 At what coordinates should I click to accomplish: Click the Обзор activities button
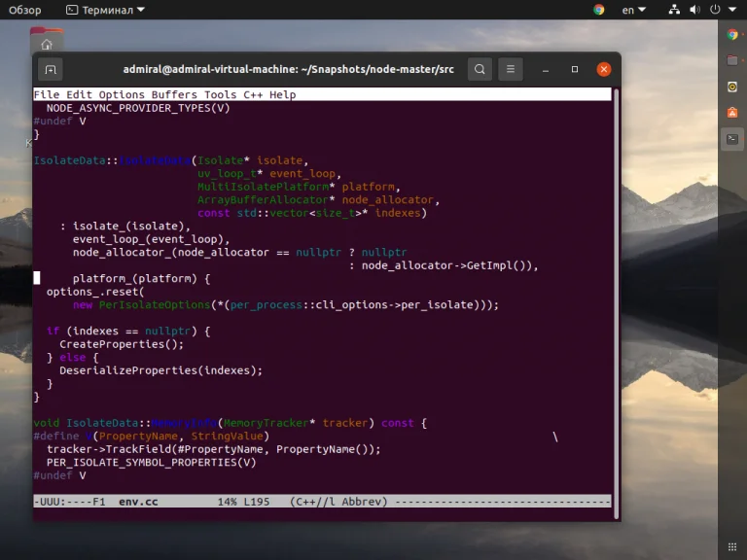click(x=25, y=10)
